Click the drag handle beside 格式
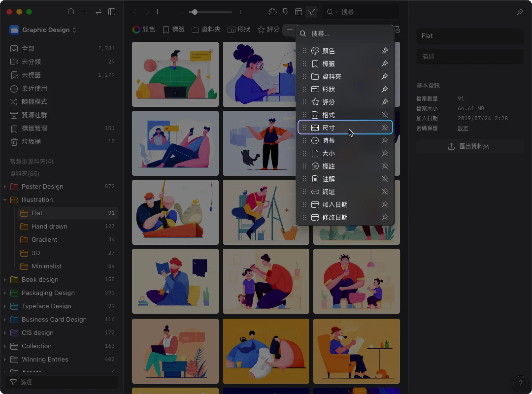 pyautogui.click(x=304, y=115)
